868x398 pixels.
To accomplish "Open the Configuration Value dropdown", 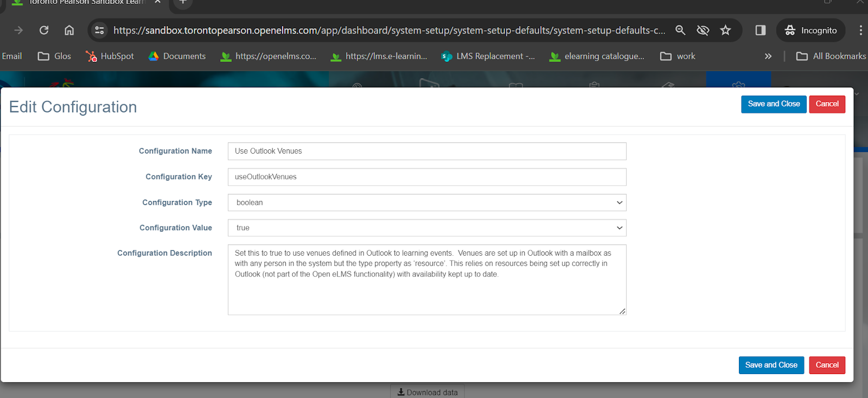I will [x=427, y=228].
